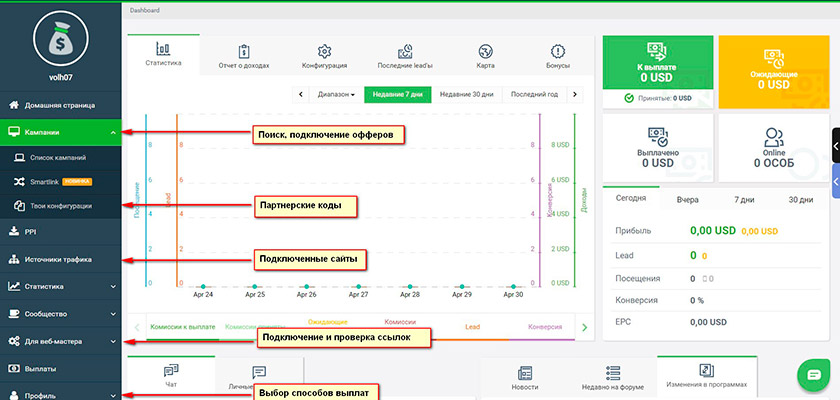
Task: Open Твои конфигурации submenu item
Action: point(61,206)
